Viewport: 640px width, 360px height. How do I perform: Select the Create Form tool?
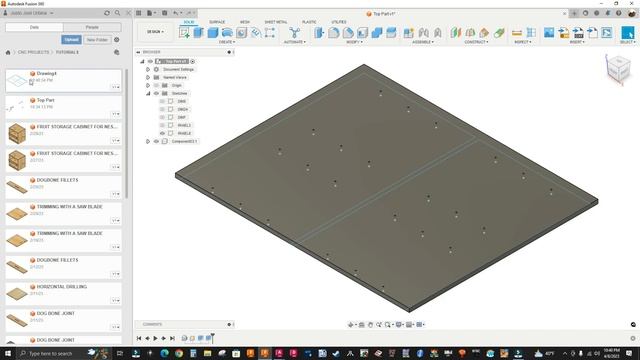[x=227, y=33]
